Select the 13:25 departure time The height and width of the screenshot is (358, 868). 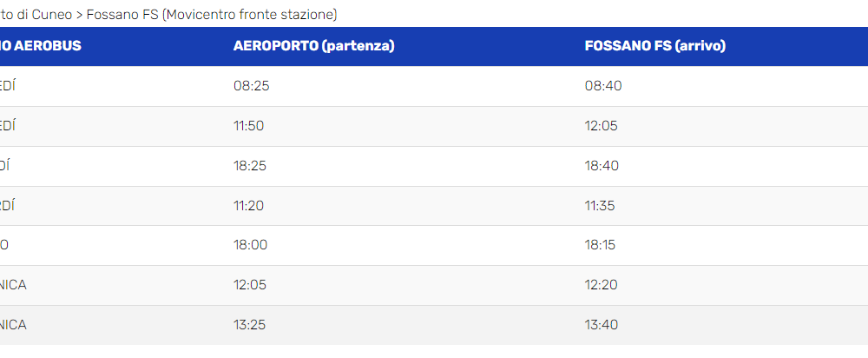[249, 325]
